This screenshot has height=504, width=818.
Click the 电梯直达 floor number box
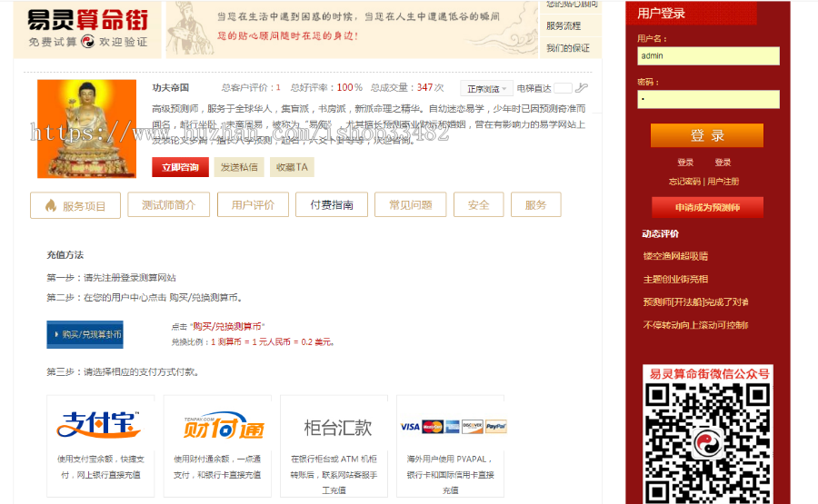[563, 88]
